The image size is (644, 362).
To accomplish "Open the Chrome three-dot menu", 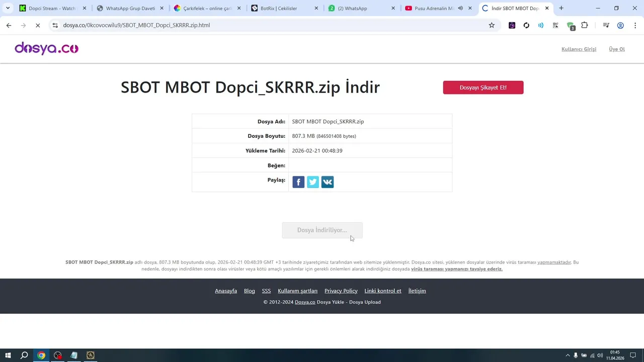I will pyautogui.click(x=635, y=25).
